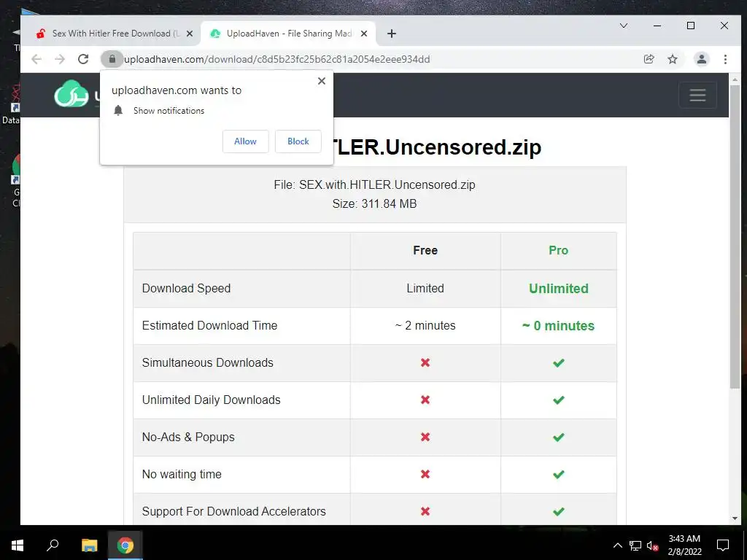Click red X for Simultaneous Downloads
This screenshot has height=560, width=747.
pyautogui.click(x=425, y=363)
